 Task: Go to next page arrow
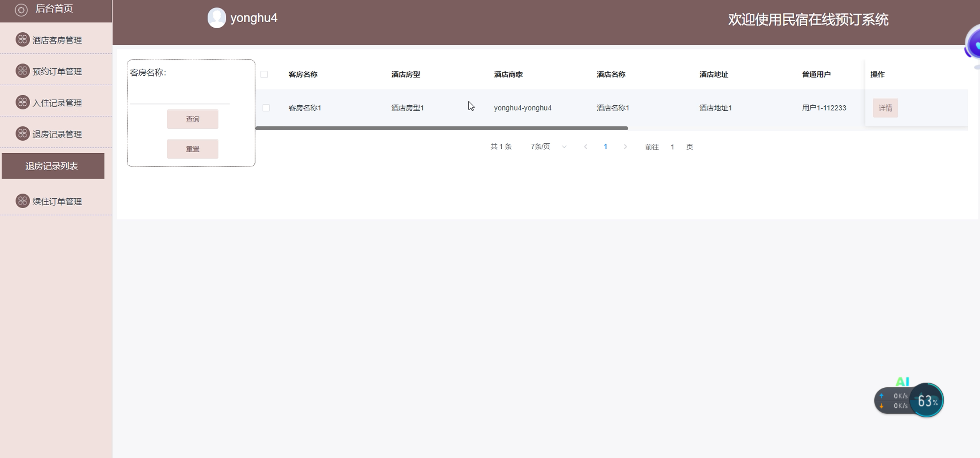(x=625, y=147)
